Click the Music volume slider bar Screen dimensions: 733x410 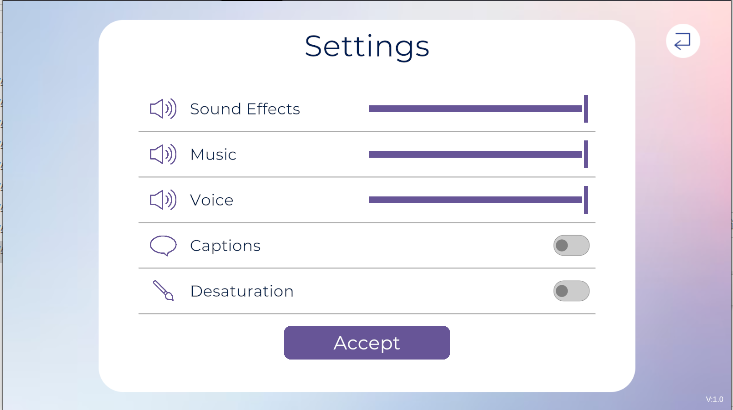pyautogui.click(x=475, y=154)
